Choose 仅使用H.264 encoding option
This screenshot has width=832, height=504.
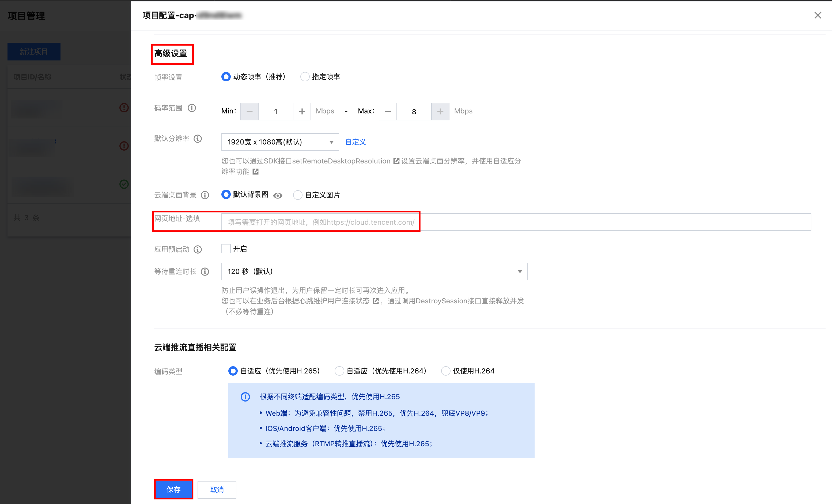coord(445,371)
